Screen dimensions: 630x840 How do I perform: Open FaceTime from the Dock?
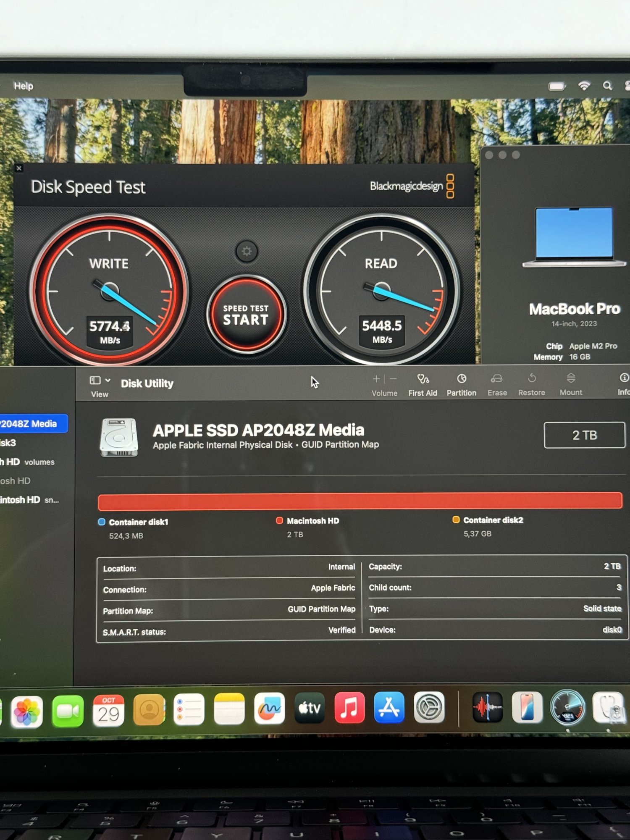(x=68, y=711)
